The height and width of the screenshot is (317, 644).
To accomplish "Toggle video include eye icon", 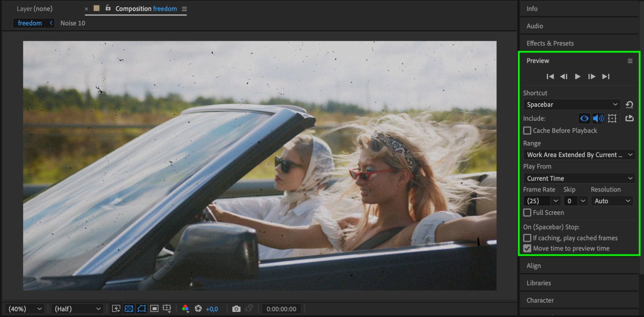I will [x=584, y=118].
